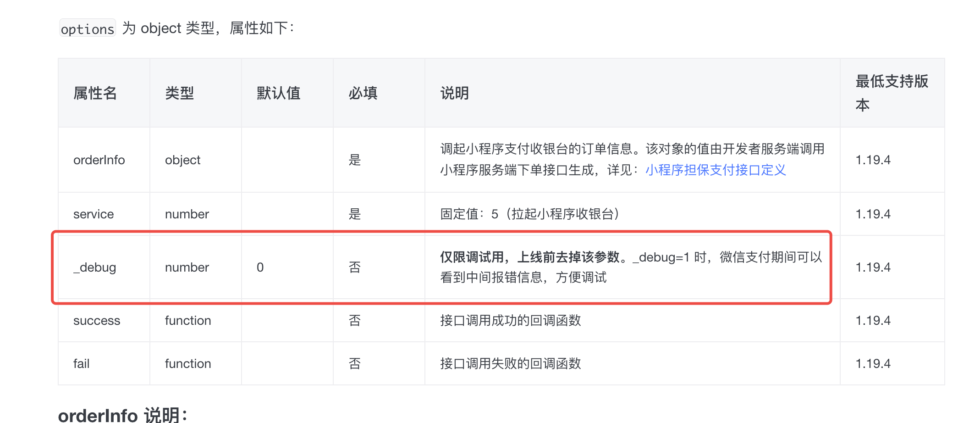980x423 pixels.
Task: Click the _debug default value 0
Action: pos(260,267)
